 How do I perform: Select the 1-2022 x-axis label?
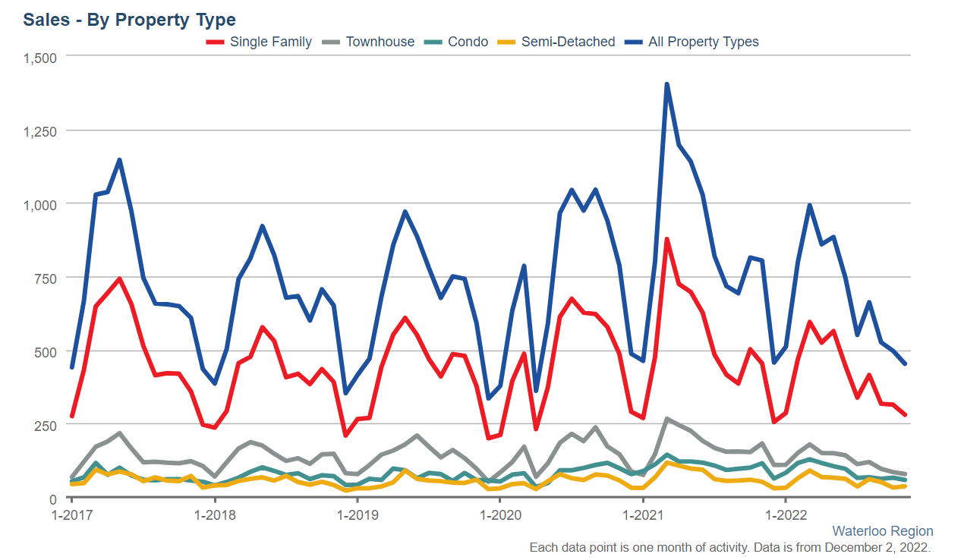[785, 515]
